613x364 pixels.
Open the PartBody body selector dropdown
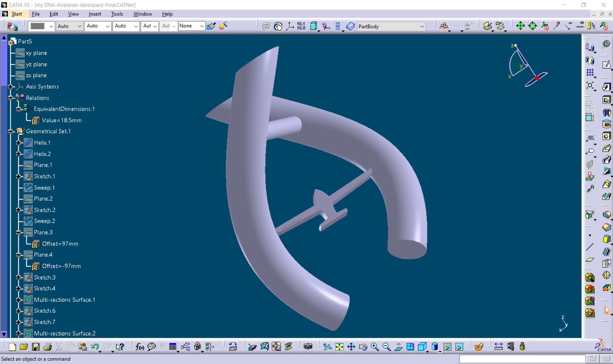(391, 26)
